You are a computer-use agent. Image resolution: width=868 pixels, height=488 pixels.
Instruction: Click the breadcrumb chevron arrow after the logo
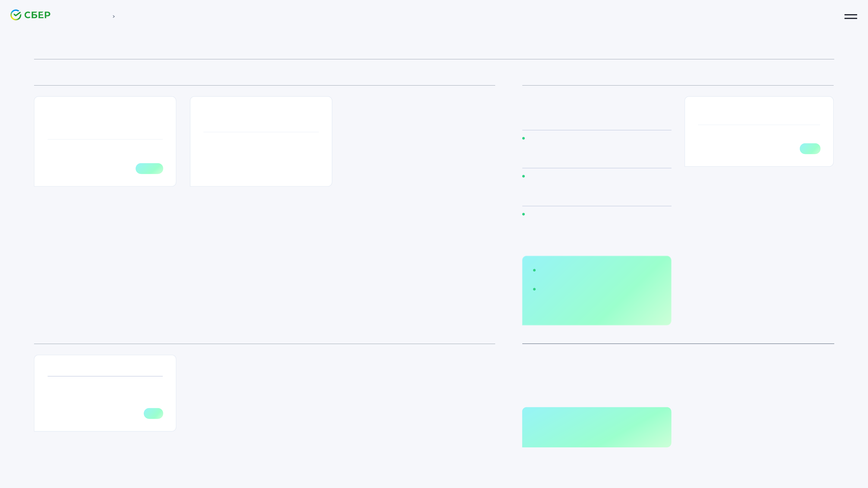(x=114, y=17)
